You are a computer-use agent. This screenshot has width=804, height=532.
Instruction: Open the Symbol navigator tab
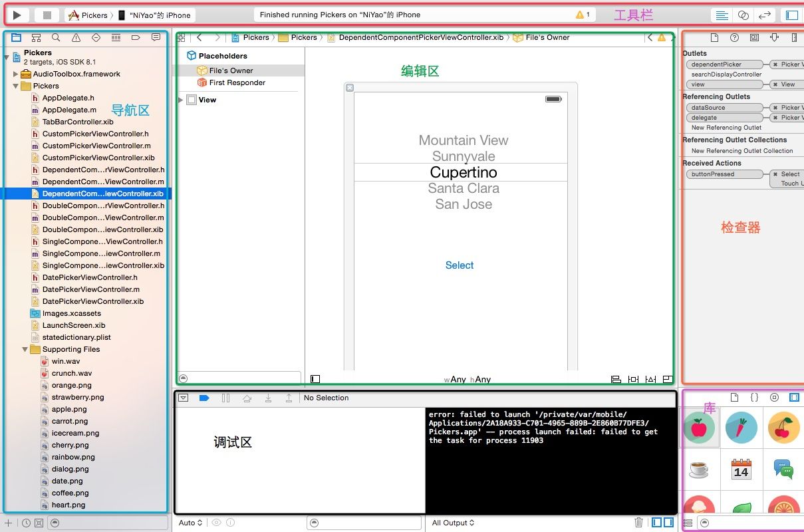point(37,38)
